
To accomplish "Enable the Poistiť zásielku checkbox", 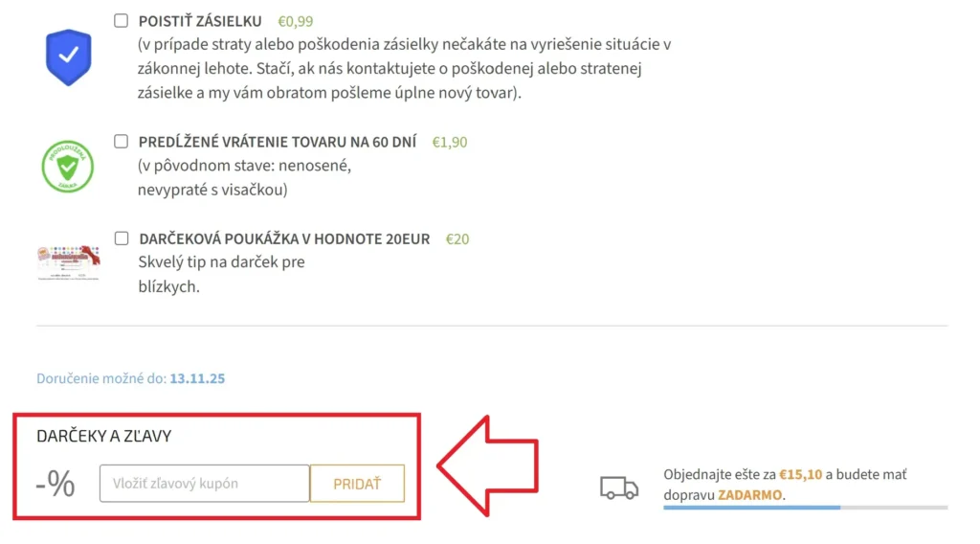I will click(122, 21).
